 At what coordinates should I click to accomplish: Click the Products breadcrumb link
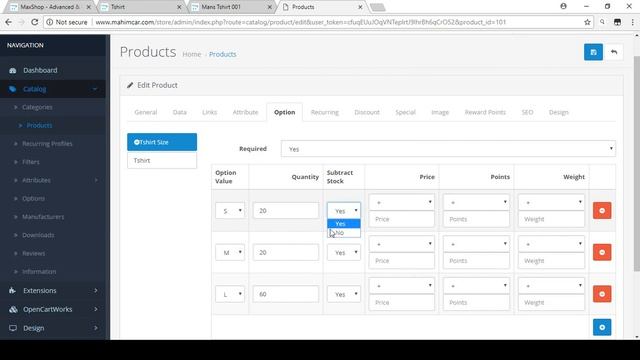pyautogui.click(x=222, y=54)
